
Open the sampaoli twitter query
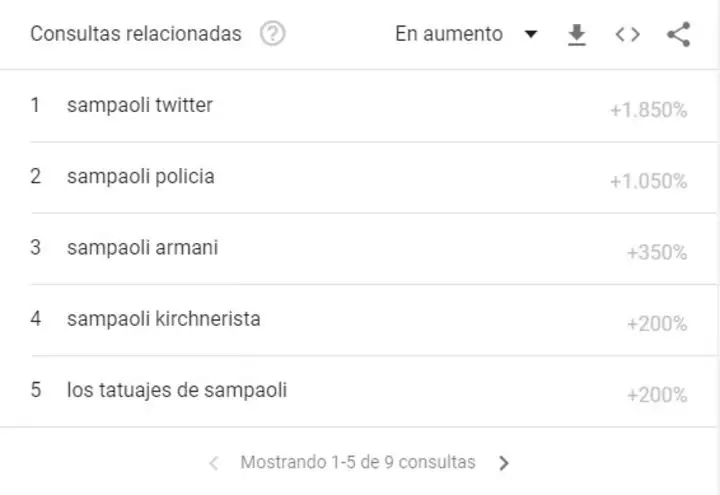tap(139, 105)
